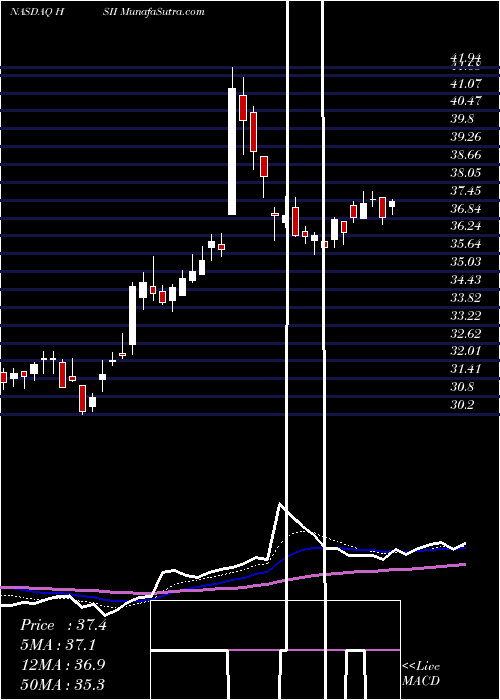500x700 pixels.
Task: Click the 50MA : 35.3 readout
Action: pyautogui.click(x=62, y=684)
